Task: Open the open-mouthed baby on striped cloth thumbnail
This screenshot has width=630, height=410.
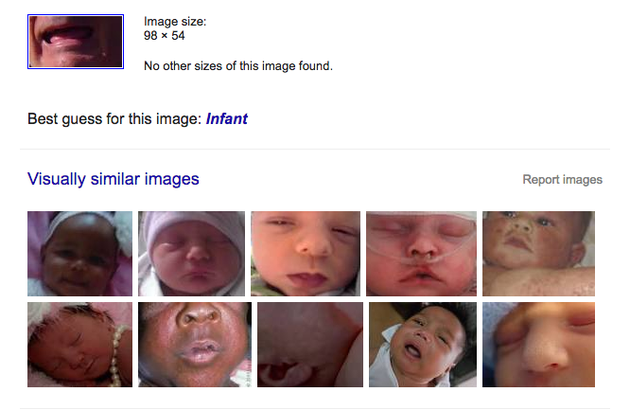Action: point(421,345)
